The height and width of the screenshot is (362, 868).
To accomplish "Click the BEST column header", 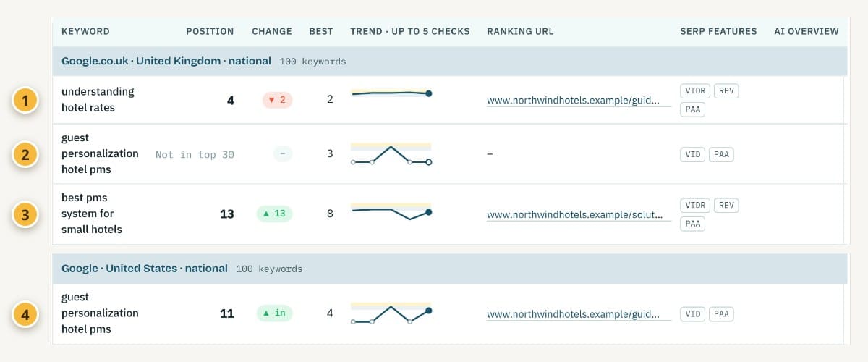I will tap(321, 31).
